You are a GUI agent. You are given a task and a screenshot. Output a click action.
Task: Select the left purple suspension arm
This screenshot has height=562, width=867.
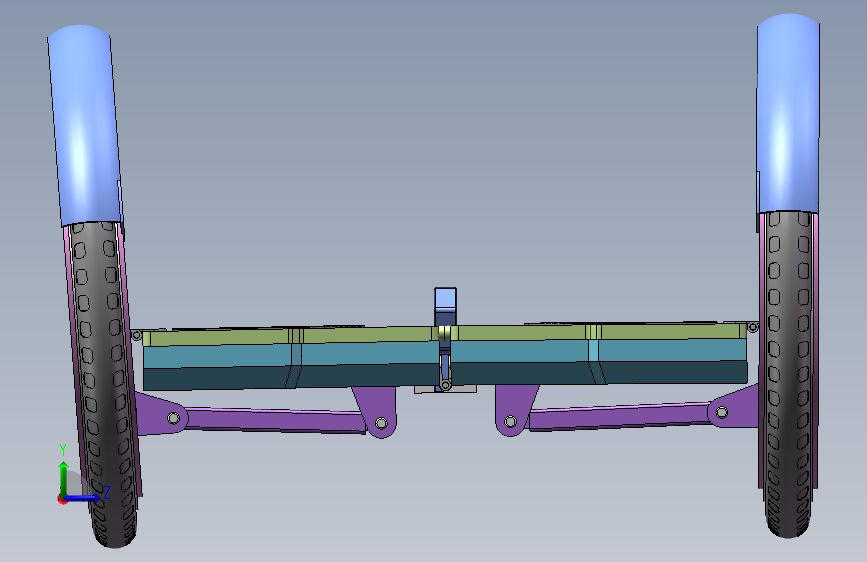pos(274,419)
